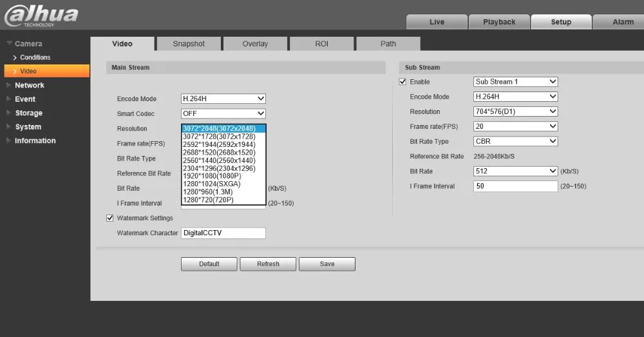The image size is (644, 337).
Task: Choose 2304*1296 resolution option
Action: 223,168
